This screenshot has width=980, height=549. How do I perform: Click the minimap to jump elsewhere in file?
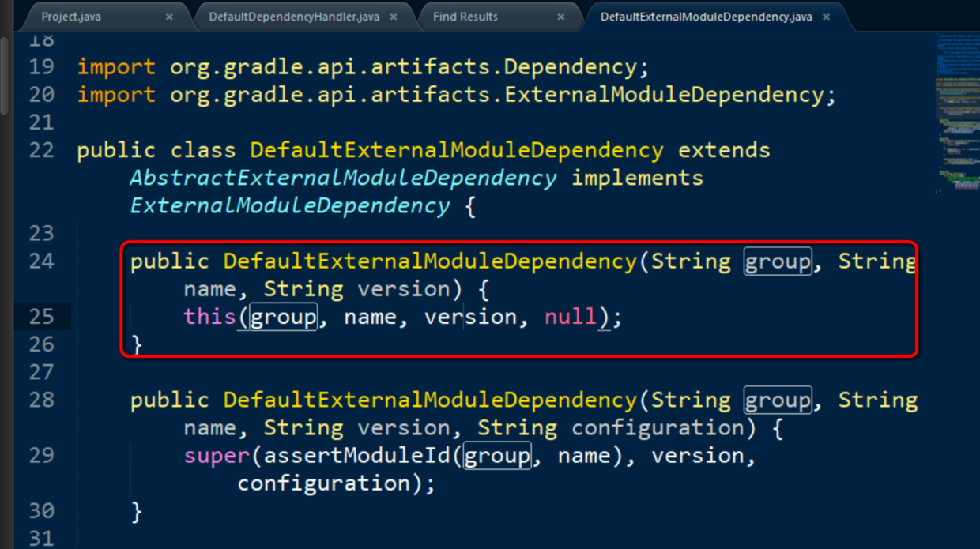click(x=956, y=111)
